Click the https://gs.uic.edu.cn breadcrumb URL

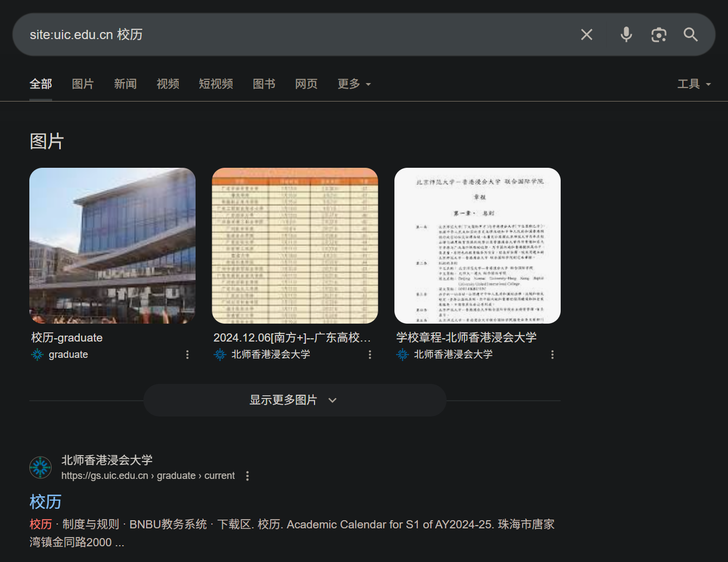tap(148, 476)
